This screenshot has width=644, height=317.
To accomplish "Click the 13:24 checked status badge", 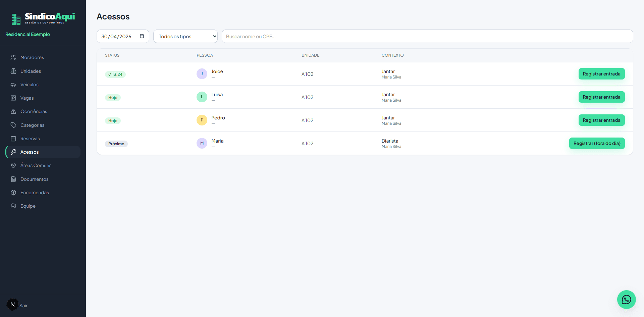I will point(115,74).
